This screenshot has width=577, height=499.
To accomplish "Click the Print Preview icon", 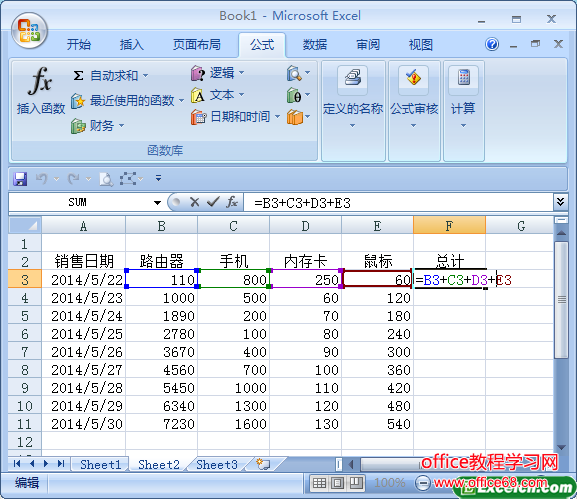I will pyautogui.click(x=106, y=179).
